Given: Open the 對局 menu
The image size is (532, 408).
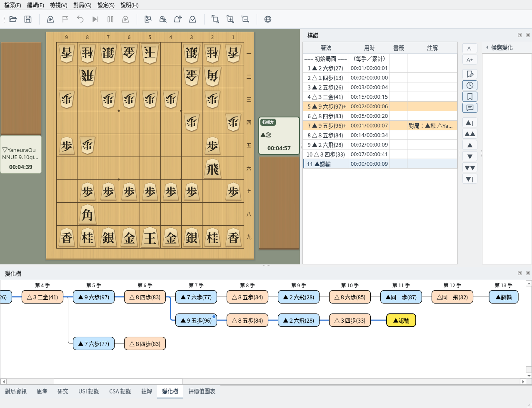Looking at the screenshot, I should pyautogui.click(x=82, y=5).
